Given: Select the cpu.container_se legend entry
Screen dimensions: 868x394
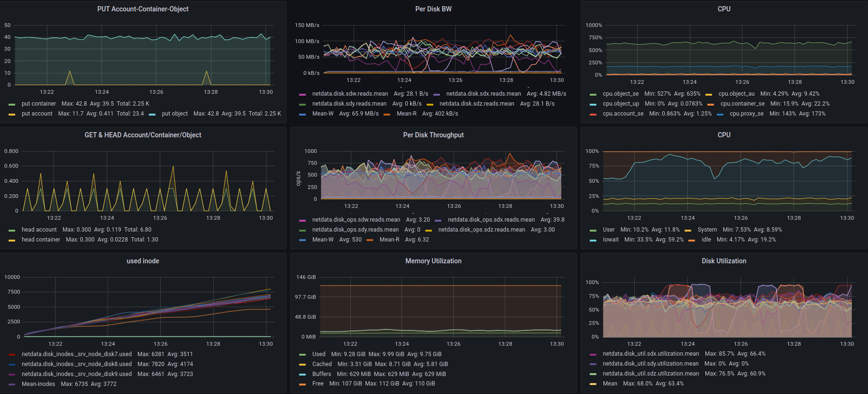Looking at the screenshot, I should (742, 104).
